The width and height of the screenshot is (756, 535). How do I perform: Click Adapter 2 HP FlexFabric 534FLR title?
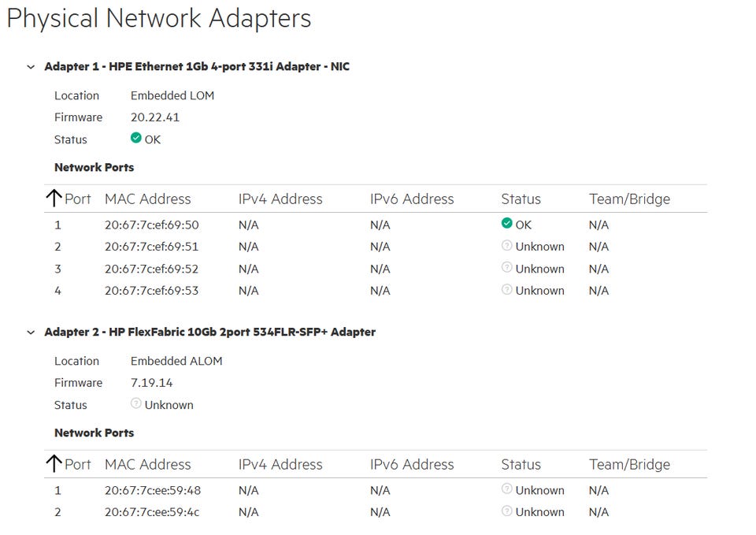point(209,332)
